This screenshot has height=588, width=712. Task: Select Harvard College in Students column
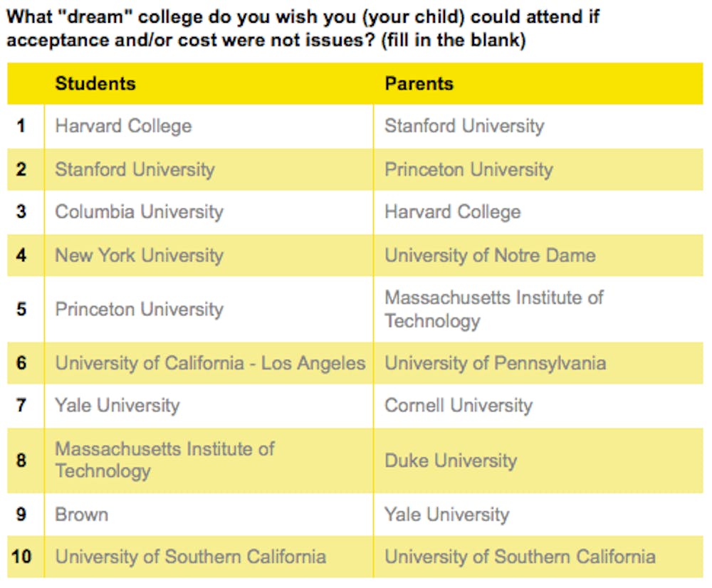123,127
